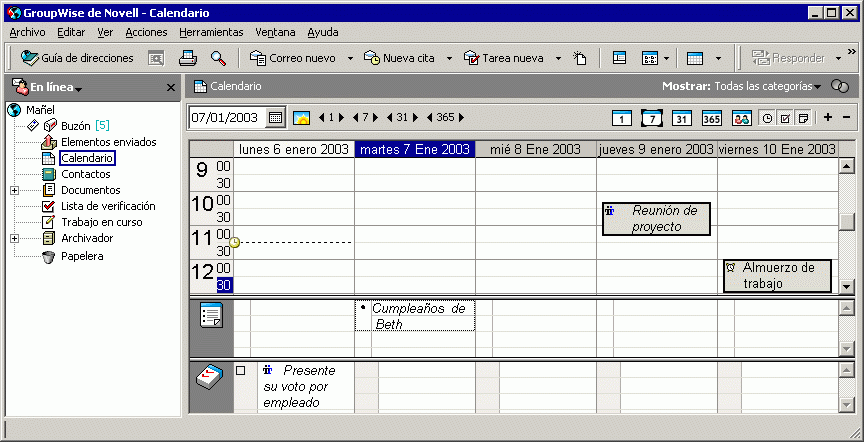
Task: Open the Mostrar Todas las categorías dropdown
Action: (x=767, y=86)
